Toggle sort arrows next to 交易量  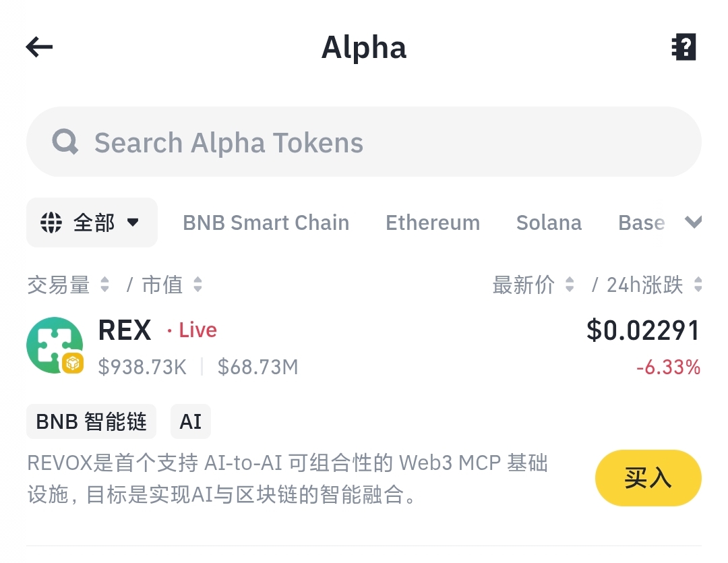(105, 285)
